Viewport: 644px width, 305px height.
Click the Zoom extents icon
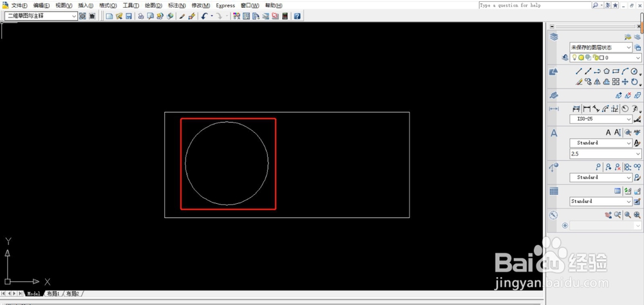637,215
